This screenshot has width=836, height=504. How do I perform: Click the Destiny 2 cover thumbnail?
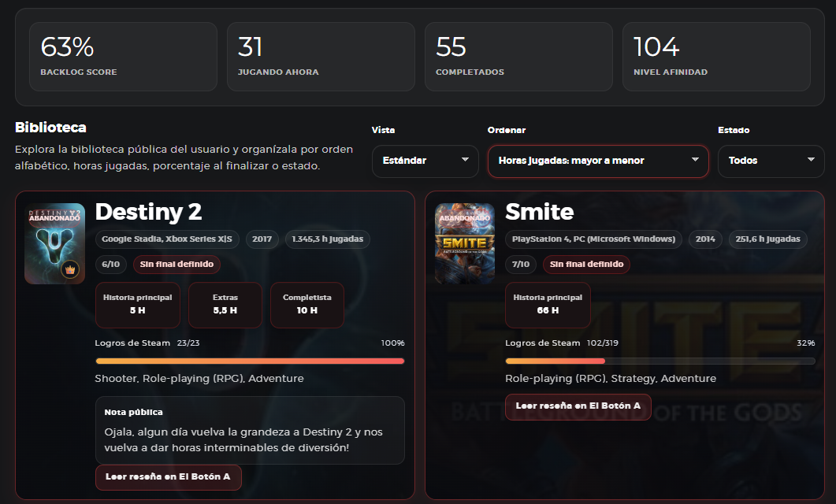55,243
